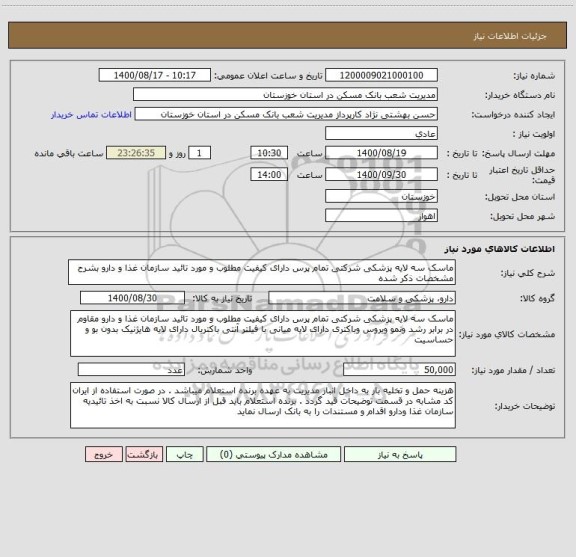Click the need date field 1400/08/30
The image size is (576, 557).
(132, 298)
